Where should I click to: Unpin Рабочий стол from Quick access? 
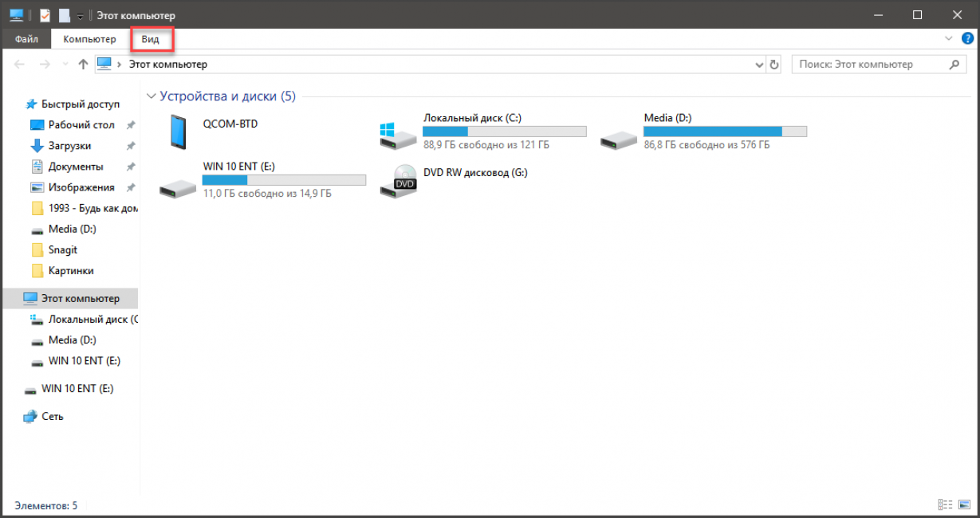tap(131, 125)
